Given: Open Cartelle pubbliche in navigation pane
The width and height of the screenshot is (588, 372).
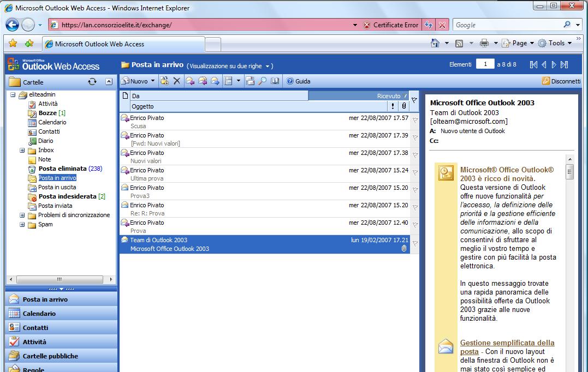Looking at the screenshot, I should 62,356.
